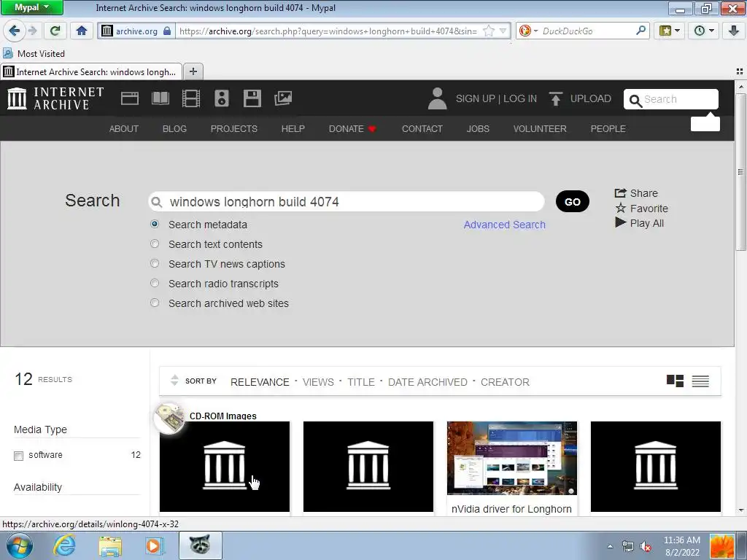Open the address bar history dropdown arrow
The width and height of the screenshot is (747, 560).
[x=503, y=31]
